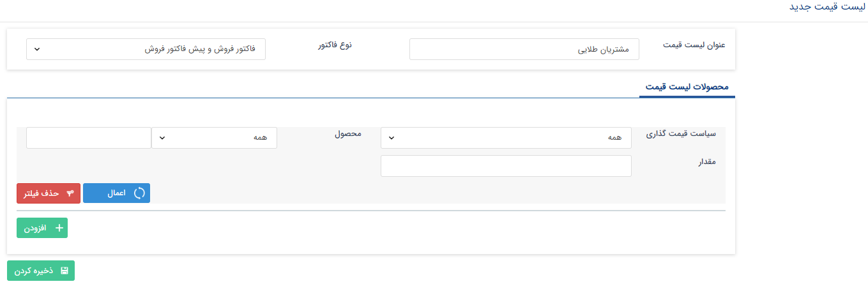Click the اعمال apply button

[x=116, y=193]
